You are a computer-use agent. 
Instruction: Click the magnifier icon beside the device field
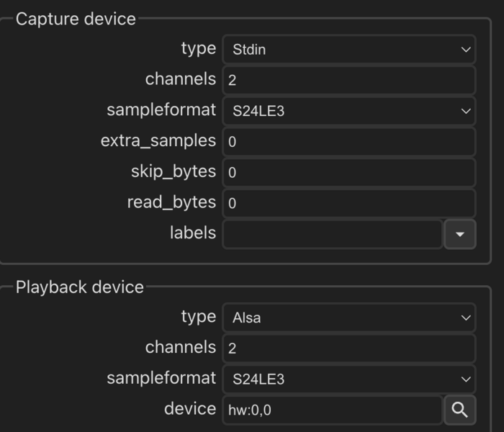[x=459, y=410]
